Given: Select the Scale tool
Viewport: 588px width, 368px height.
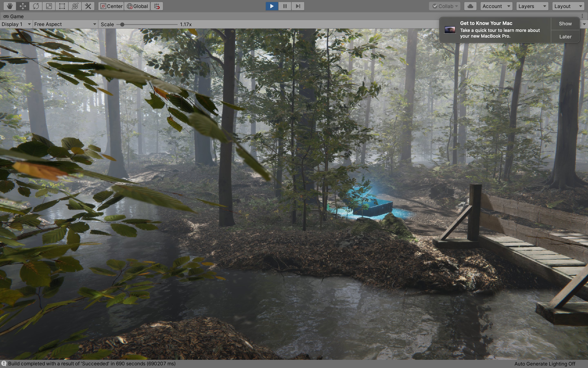Looking at the screenshot, I should click(49, 6).
